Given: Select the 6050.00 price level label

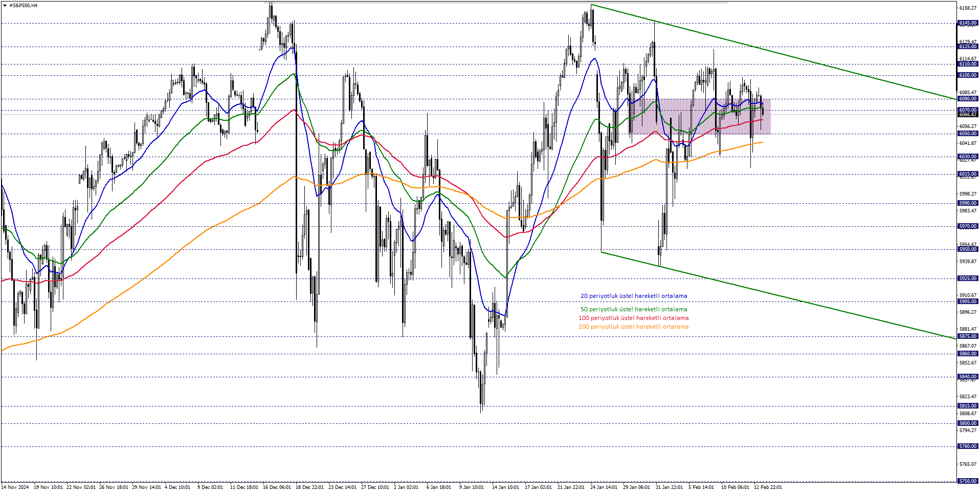Looking at the screenshot, I should [968, 134].
